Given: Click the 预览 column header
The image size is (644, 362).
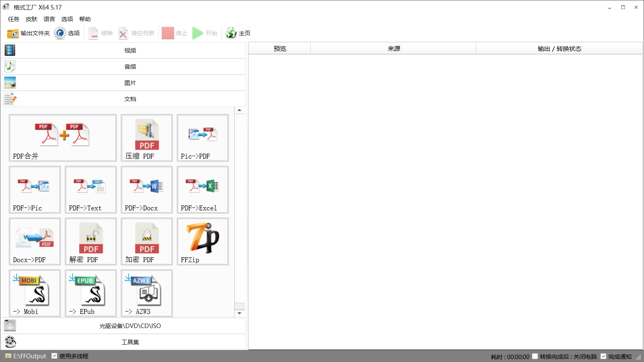Looking at the screenshot, I should pos(280,48).
